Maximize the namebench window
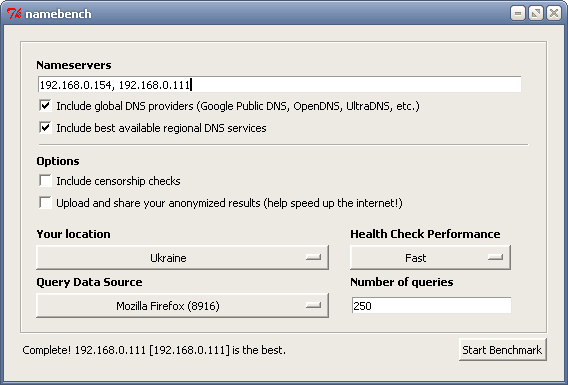568x385 pixels. (536, 13)
